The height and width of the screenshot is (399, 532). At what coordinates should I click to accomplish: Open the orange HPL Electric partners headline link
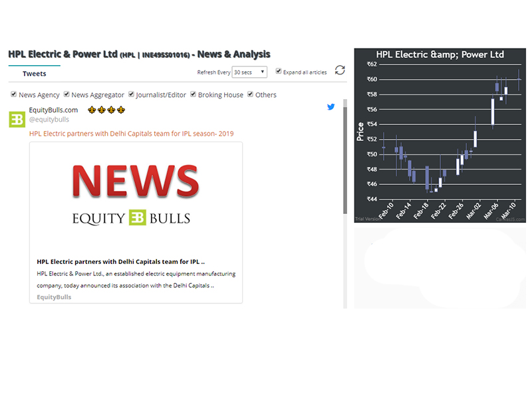131,134
